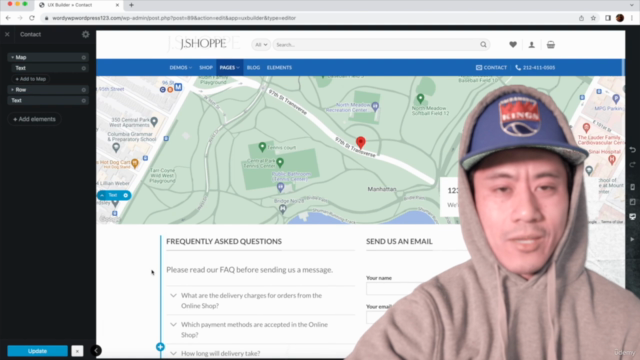Click the browser address bar URL
Image resolution: width=640 pixels, height=360 pixels.
(x=174, y=18)
